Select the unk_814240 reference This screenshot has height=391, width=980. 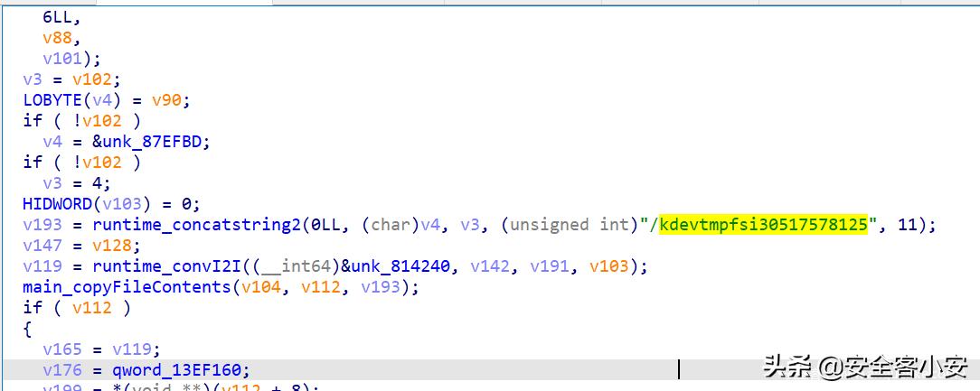point(400,266)
